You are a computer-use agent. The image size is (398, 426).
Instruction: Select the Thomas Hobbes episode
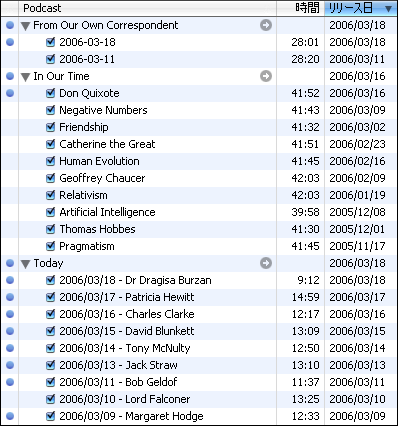tap(97, 229)
